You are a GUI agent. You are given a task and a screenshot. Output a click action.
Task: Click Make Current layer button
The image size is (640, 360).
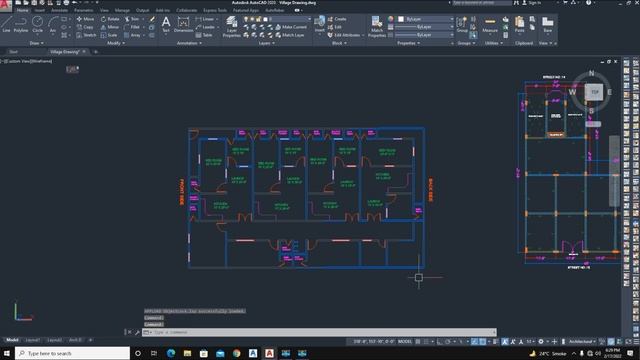(291, 27)
